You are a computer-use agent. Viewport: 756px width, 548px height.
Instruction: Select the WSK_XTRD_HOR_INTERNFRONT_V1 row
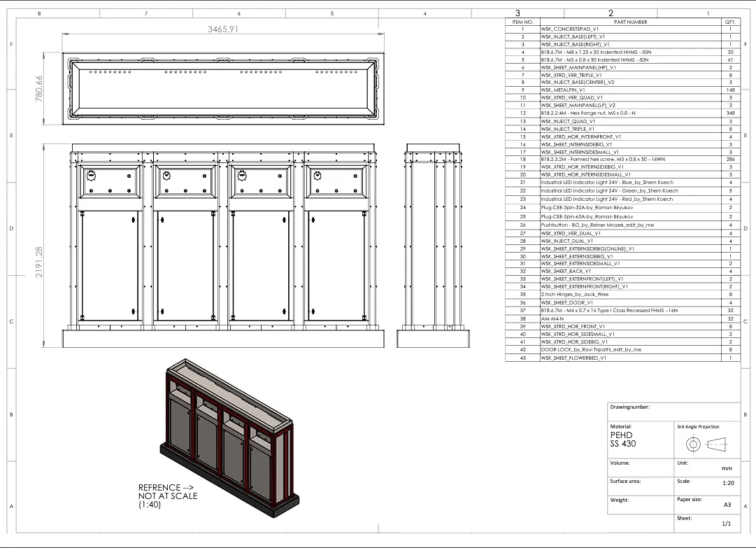[622, 137]
